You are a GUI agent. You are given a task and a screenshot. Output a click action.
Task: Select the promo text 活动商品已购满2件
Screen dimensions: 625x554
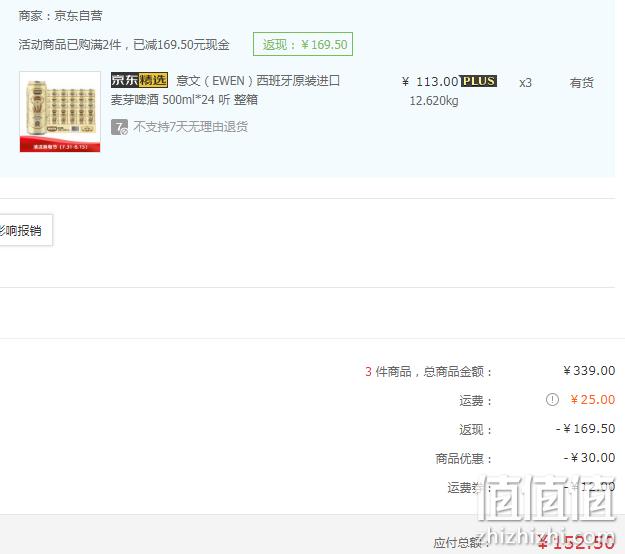pos(70,44)
